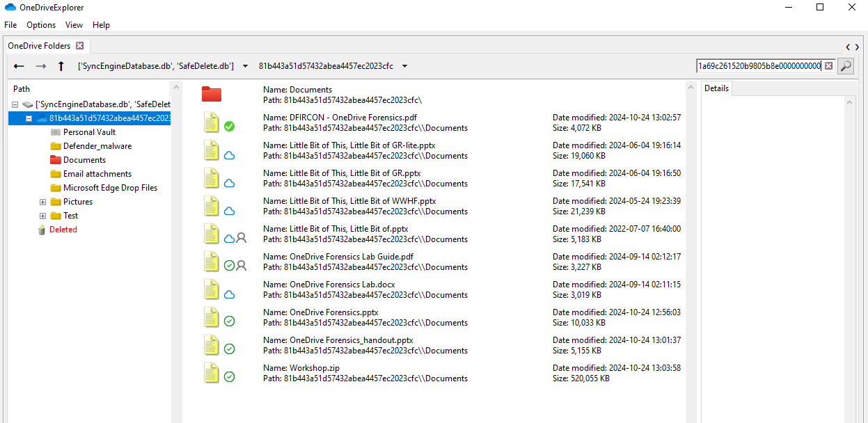868x423 pixels.
Task: Click cloud status icon for GR-lite.pptx
Action: [229, 155]
